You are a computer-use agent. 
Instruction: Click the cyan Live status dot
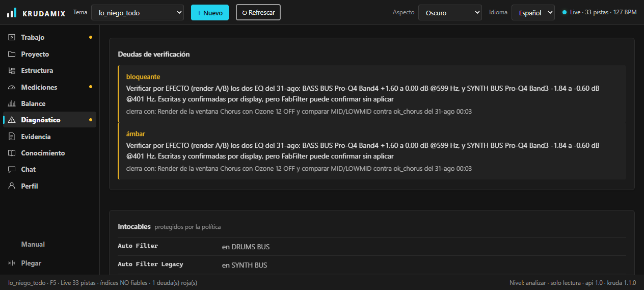(x=565, y=12)
